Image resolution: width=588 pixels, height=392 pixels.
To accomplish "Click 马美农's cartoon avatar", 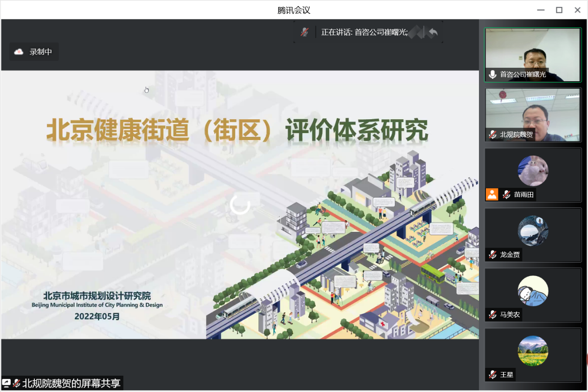I will pos(533,291).
